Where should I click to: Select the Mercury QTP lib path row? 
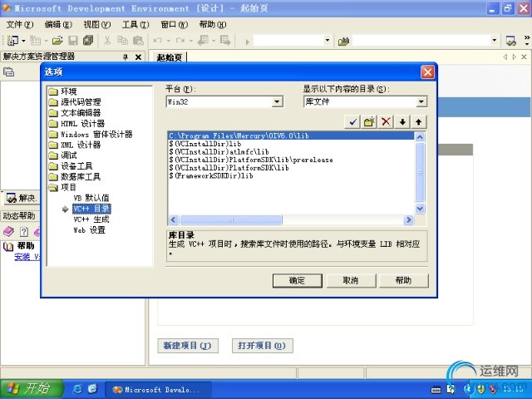click(291, 135)
